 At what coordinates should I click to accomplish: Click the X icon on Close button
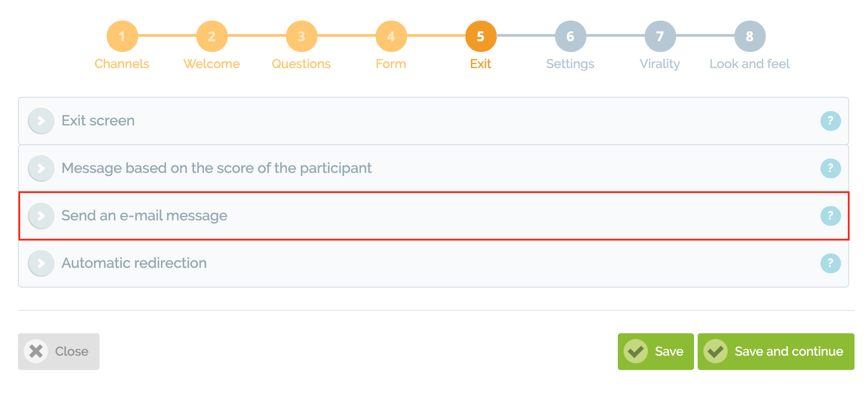click(x=36, y=351)
